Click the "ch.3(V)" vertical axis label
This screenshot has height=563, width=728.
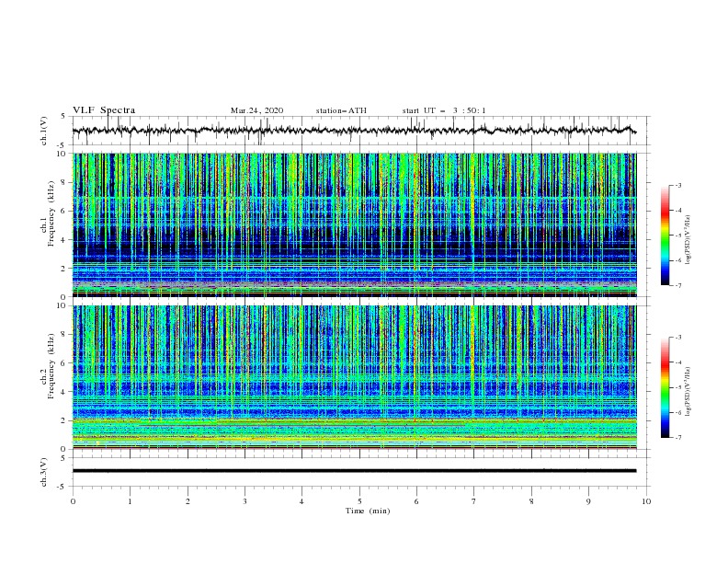[44, 472]
